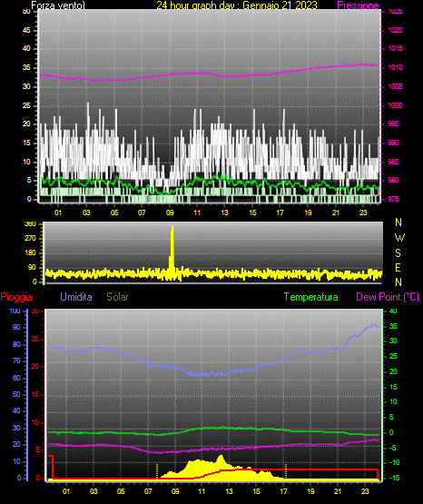Click hour 23 on bottom graph axis
This screenshot has width=423, height=504.
(x=365, y=491)
